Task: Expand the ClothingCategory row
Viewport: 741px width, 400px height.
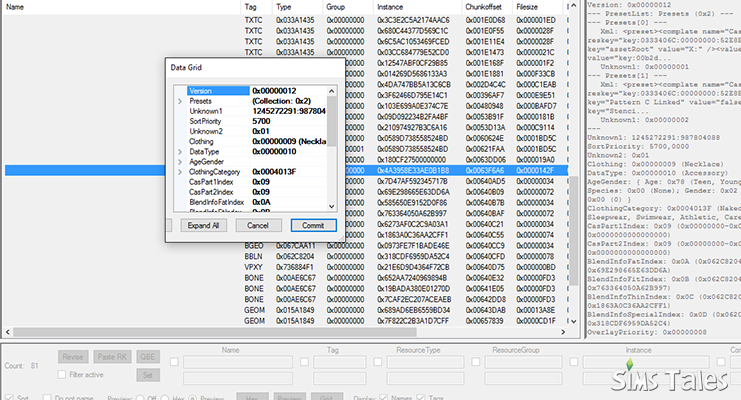Action: pos(180,172)
